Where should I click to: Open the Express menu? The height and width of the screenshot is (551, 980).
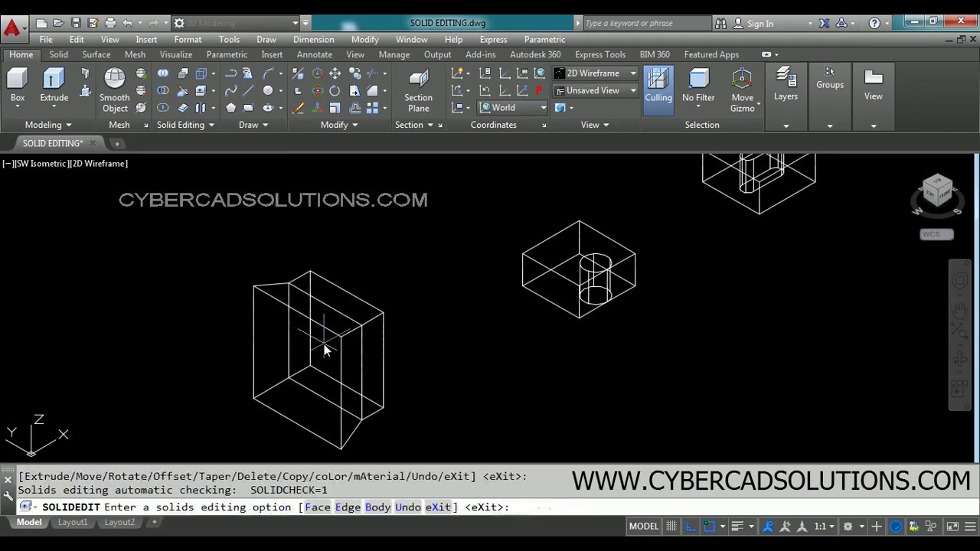click(x=493, y=40)
